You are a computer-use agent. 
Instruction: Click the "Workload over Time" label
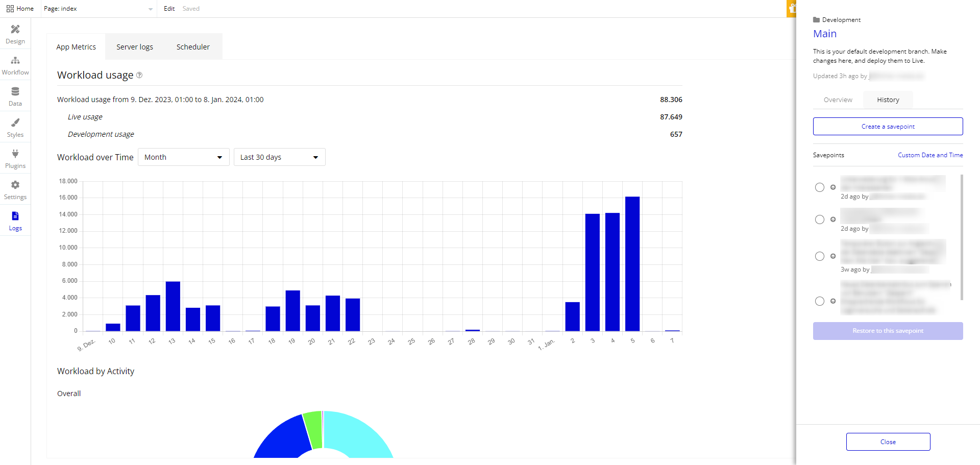point(95,157)
